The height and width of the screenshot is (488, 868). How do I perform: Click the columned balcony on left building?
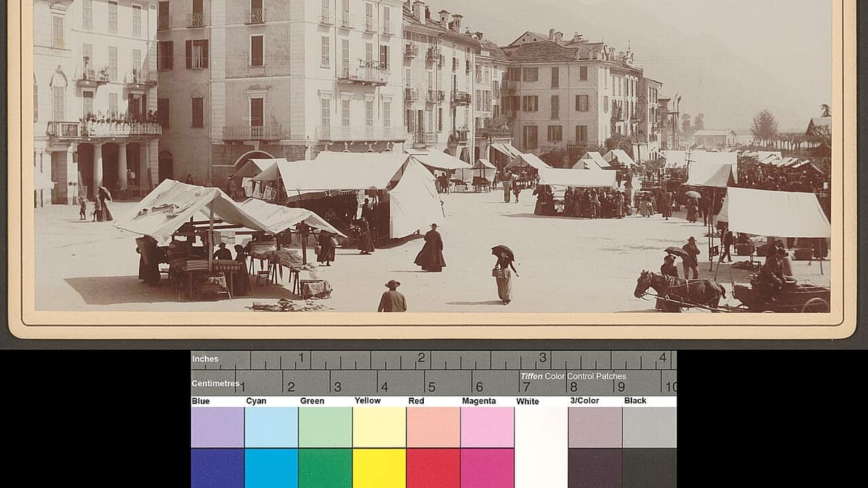[x=105, y=130]
